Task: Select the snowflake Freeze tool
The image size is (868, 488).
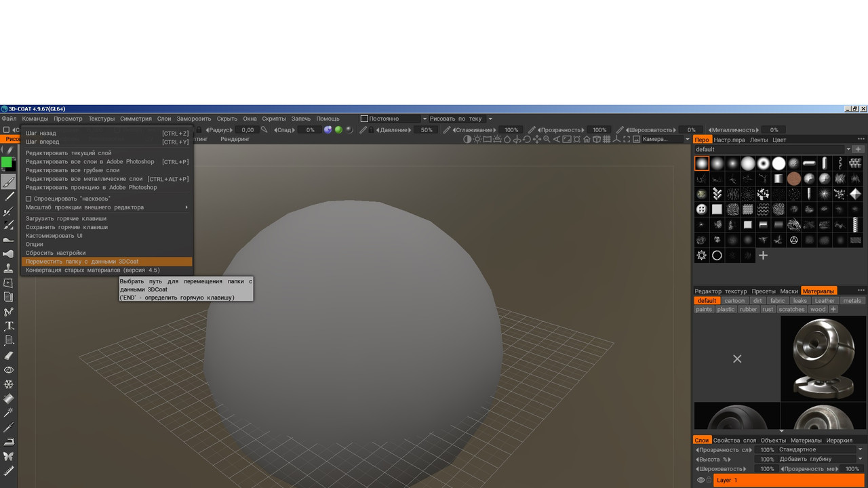Action: pyautogui.click(x=9, y=384)
